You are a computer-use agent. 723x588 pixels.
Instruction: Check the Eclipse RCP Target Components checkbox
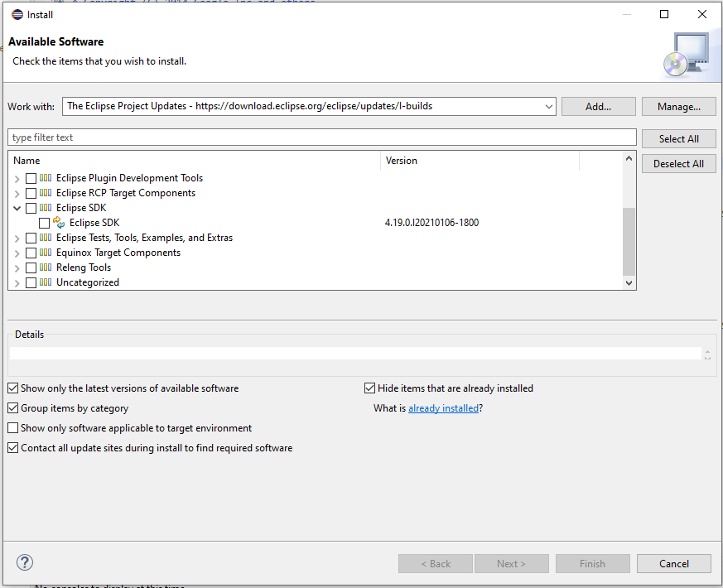(x=31, y=193)
